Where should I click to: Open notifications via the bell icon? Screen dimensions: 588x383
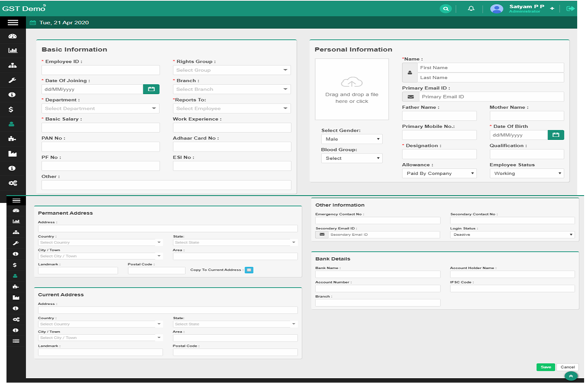tap(471, 9)
